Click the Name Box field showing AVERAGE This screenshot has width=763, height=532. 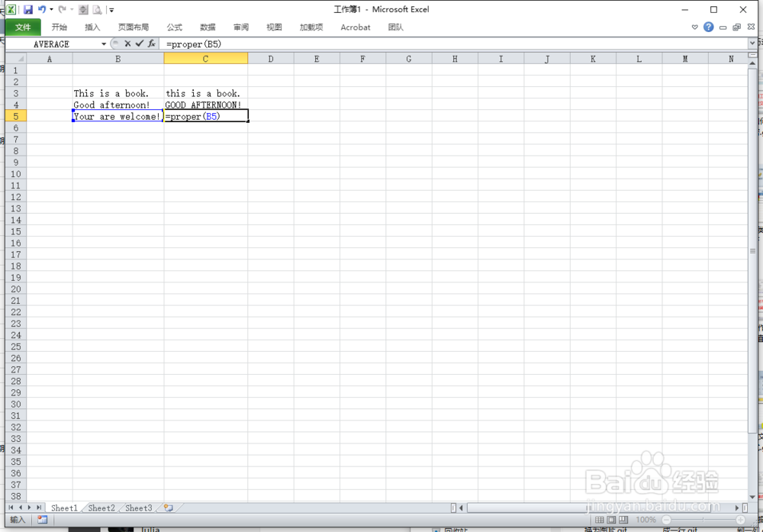click(53, 44)
